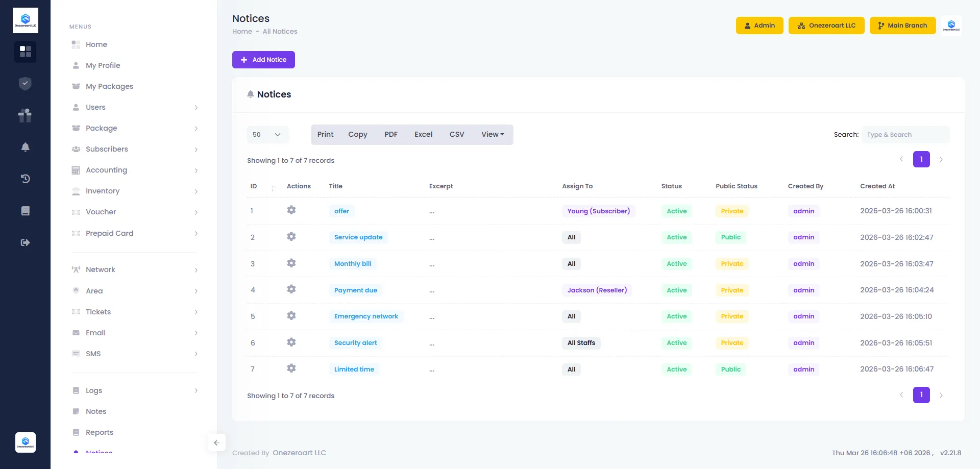Click the logout arrow icon in left rail
The image size is (980, 469).
click(25, 242)
